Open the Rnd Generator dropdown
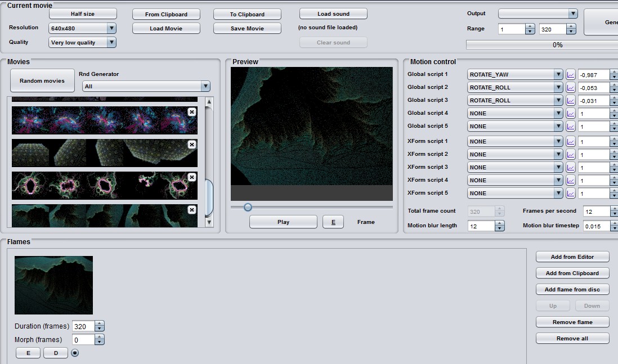The height and width of the screenshot is (364, 618). [x=205, y=86]
